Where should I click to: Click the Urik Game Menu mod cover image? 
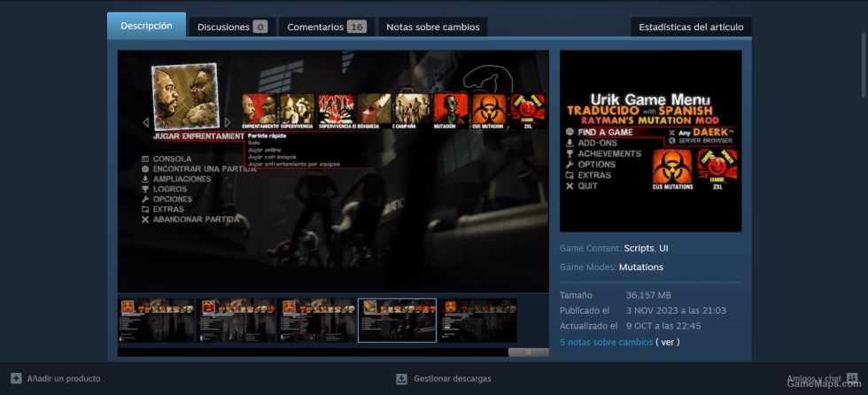click(x=650, y=141)
